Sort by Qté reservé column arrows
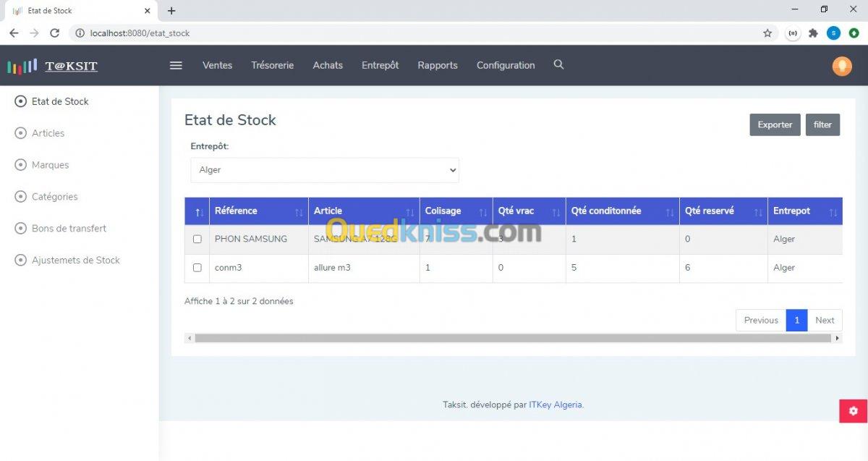This screenshot has height=461, width=868. 758,212
